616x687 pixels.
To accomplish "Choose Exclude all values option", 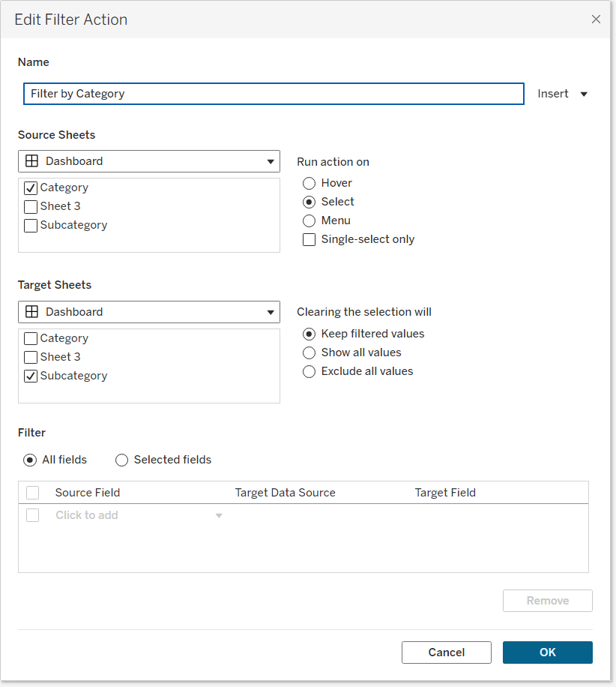I will point(309,371).
